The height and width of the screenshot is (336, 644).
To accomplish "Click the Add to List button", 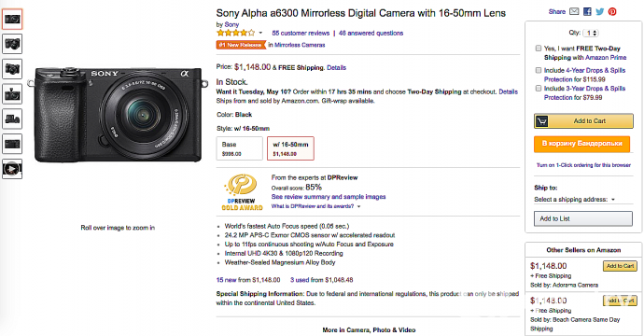I will 583,218.
